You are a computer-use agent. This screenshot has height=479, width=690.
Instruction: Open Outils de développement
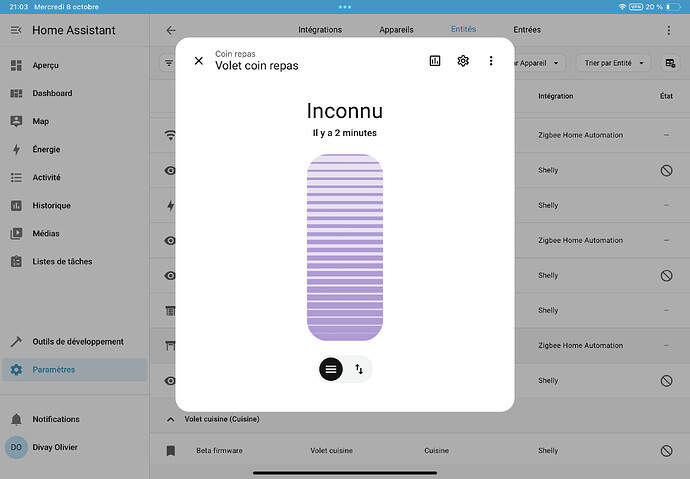(74, 342)
